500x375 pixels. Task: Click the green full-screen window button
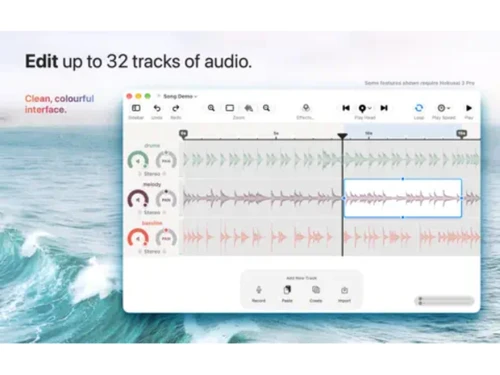[147, 96]
